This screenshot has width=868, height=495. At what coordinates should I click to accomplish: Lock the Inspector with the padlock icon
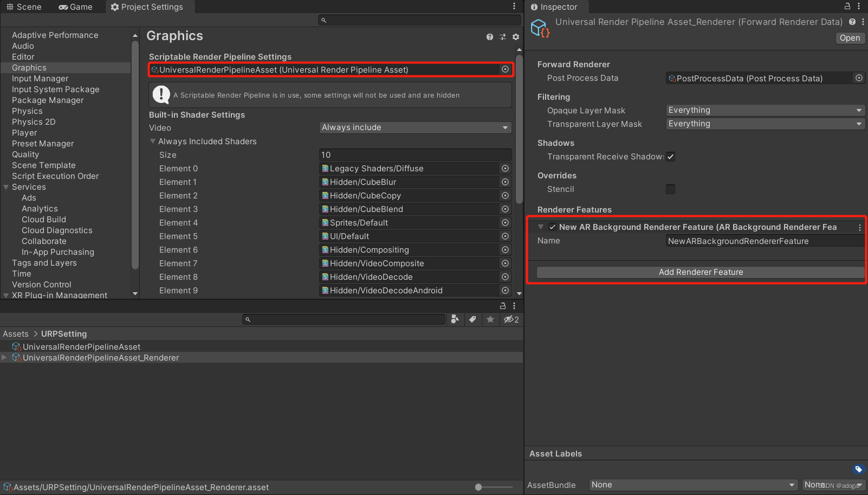(846, 6)
